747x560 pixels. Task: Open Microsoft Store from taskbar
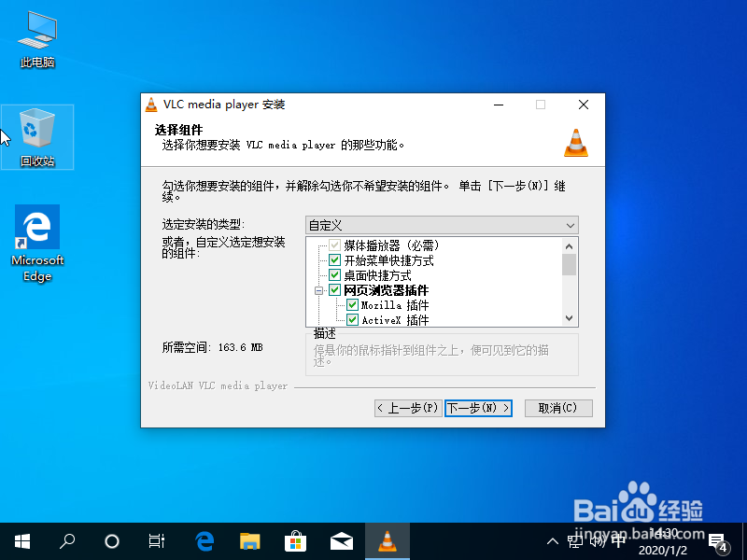click(x=295, y=541)
